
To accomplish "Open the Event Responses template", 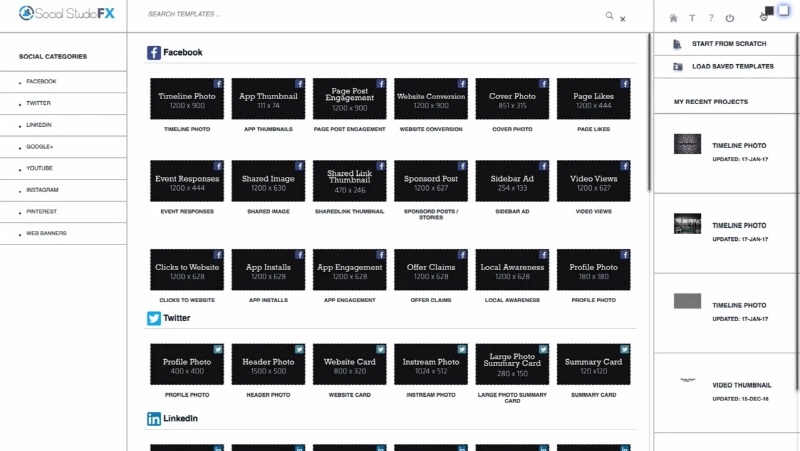I will (x=187, y=181).
